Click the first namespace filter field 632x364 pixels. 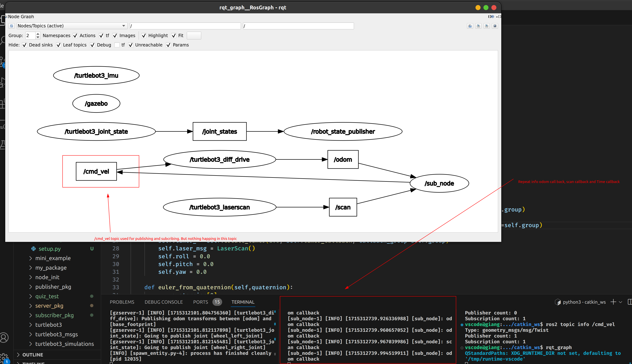tap(185, 26)
